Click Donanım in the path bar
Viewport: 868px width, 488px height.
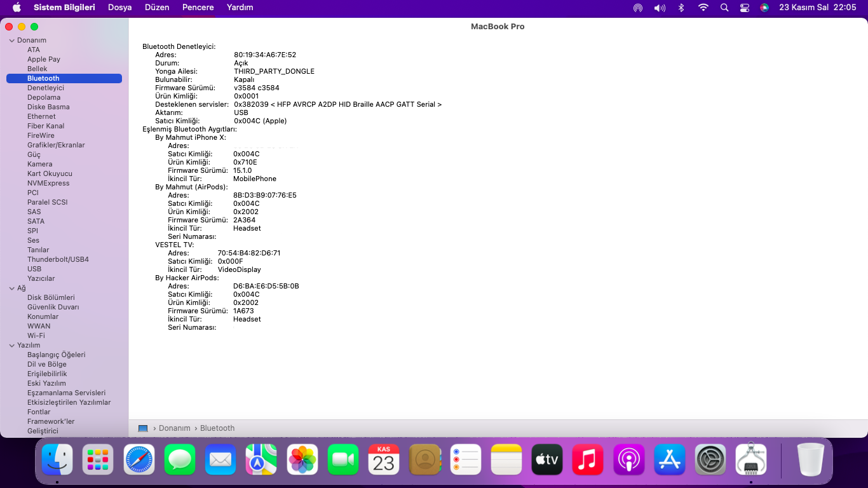[x=174, y=428]
